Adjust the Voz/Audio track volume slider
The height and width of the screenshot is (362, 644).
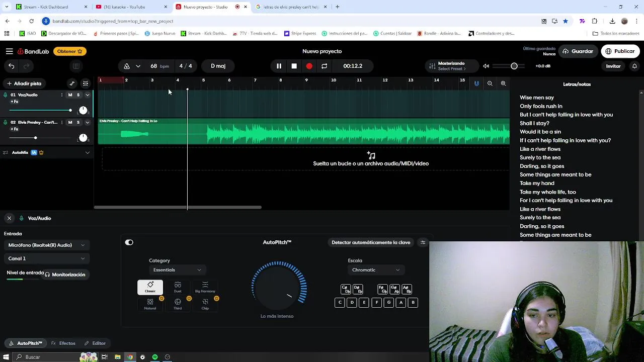point(40,110)
